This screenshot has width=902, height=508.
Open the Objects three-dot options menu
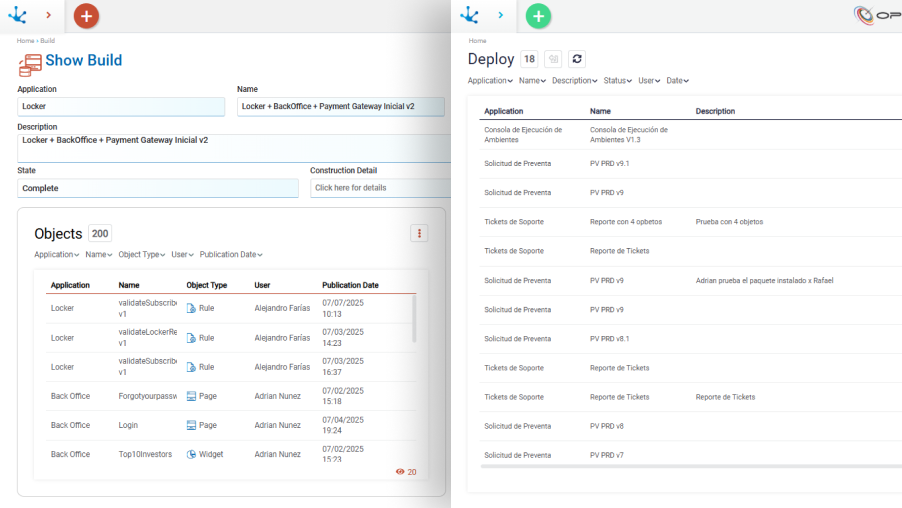[x=419, y=233]
